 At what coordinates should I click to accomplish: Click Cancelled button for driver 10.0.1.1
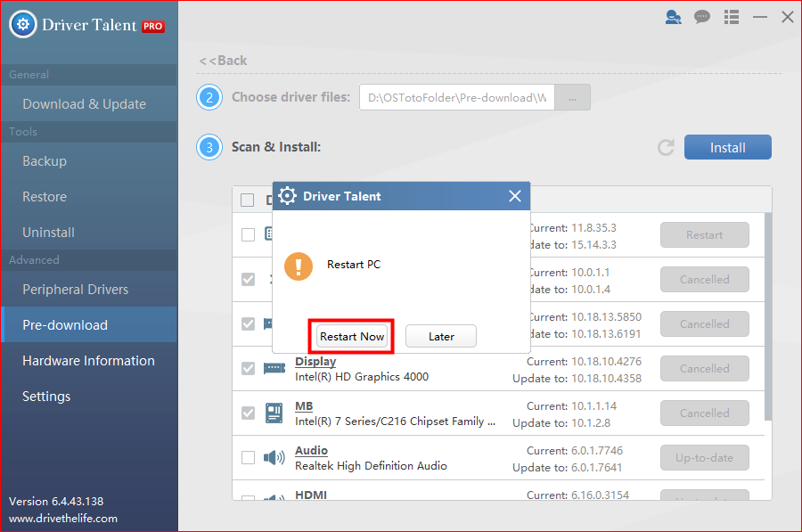704,279
